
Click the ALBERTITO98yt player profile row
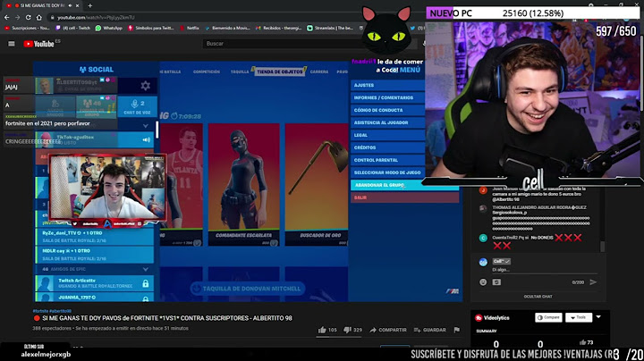76,85
